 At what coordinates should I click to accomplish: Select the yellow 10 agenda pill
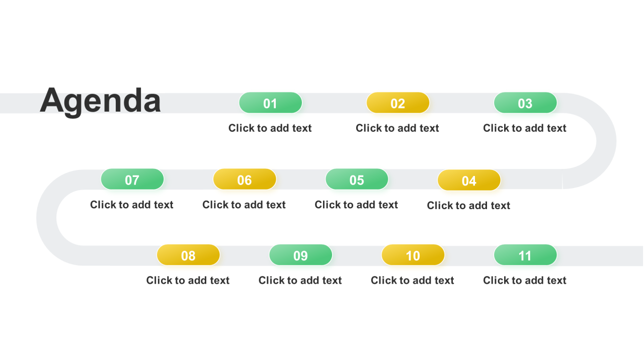tap(413, 255)
